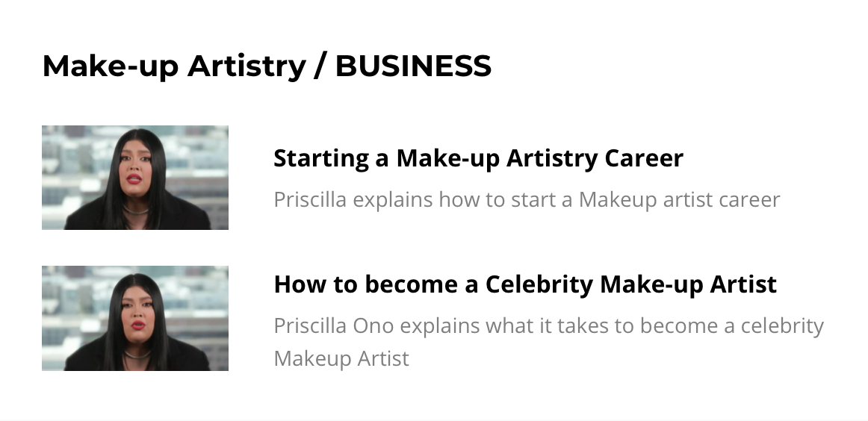Play the Celebrity Make-up Artist video thumbnail

click(135, 318)
